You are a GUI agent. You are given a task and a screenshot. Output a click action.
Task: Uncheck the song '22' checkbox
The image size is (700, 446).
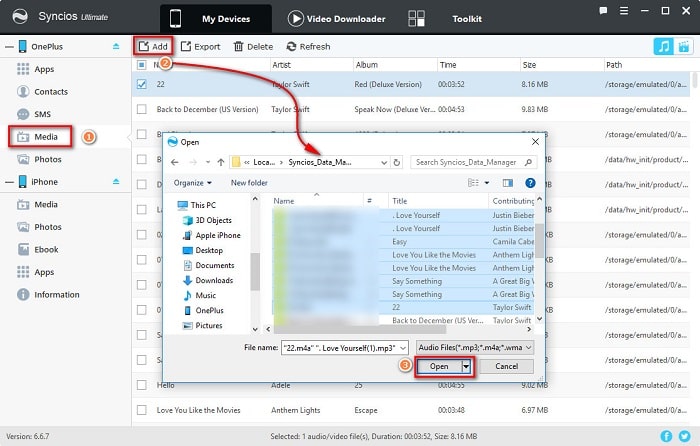point(141,84)
